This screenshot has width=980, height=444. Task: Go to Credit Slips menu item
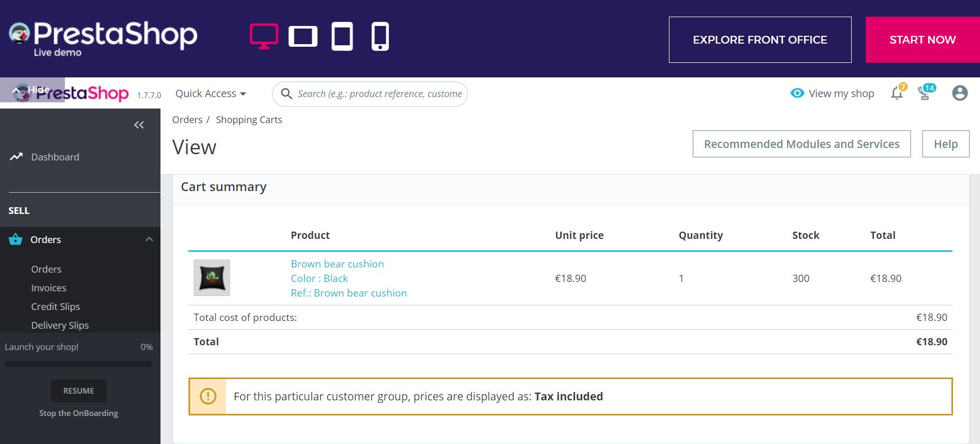point(56,307)
